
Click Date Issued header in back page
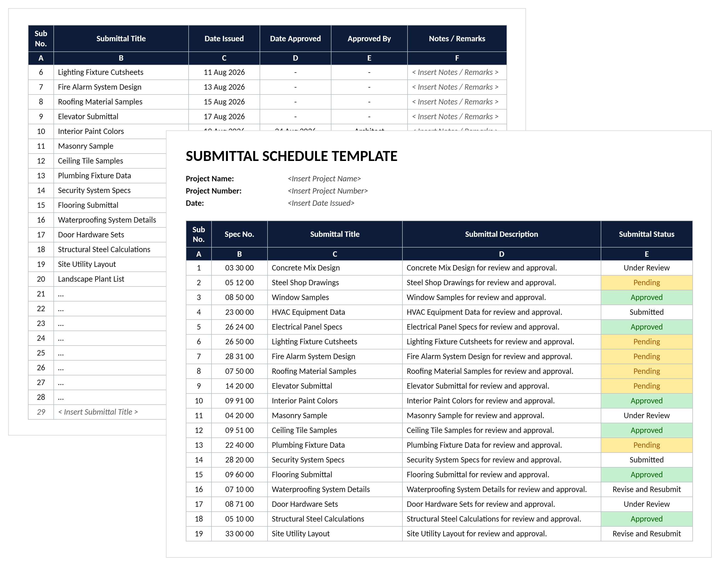click(x=224, y=39)
